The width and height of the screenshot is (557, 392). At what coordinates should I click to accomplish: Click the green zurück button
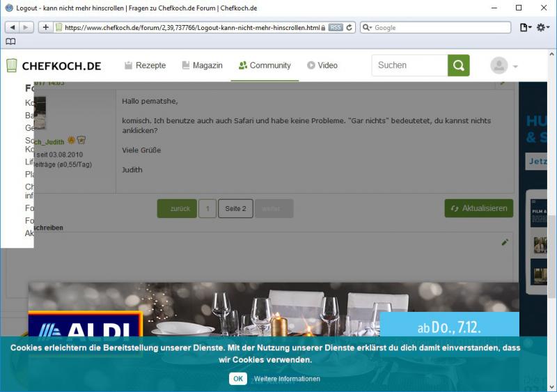pyautogui.click(x=177, y=209)
